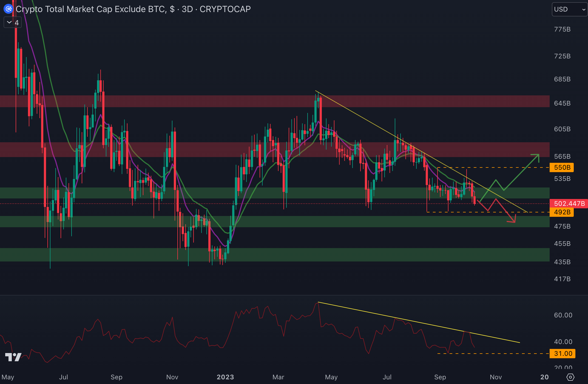Click the TradingView logo watermark
This screenshot has height=384, width=588.
(x=13, y=357)
